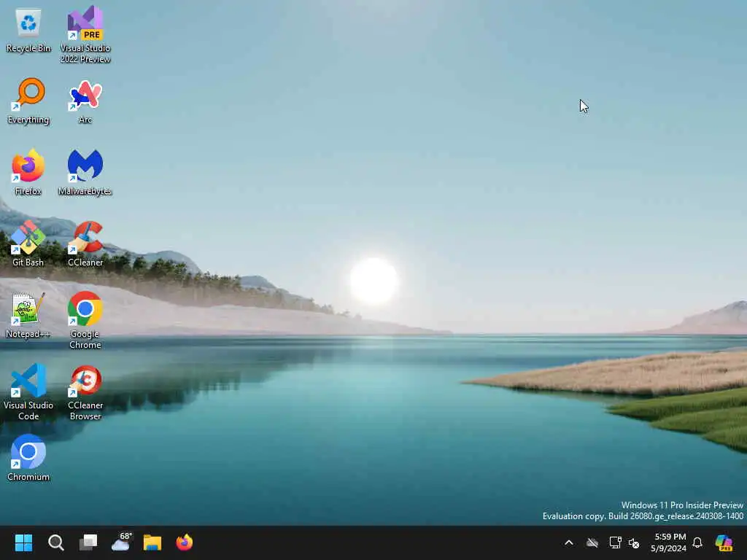Viewport: 747px width, 560px height.
Task: Open taskbar Search
Action: tap(55, 542)
